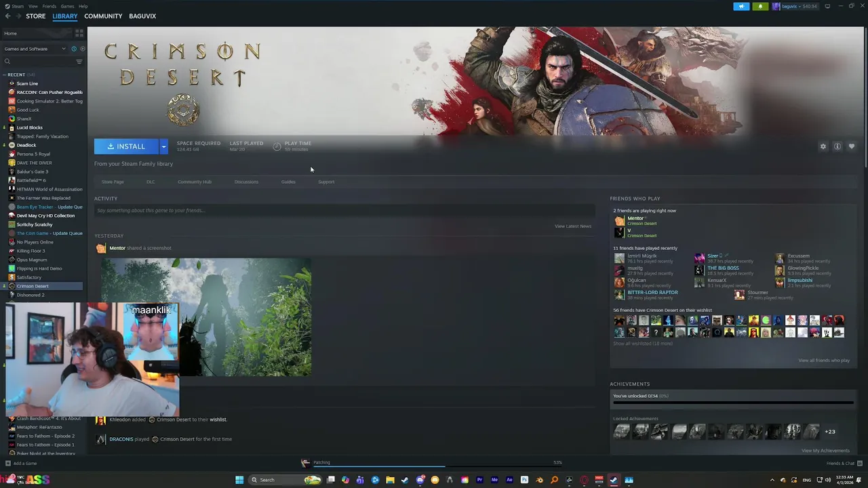Open the Support link

tap(326, 182)
